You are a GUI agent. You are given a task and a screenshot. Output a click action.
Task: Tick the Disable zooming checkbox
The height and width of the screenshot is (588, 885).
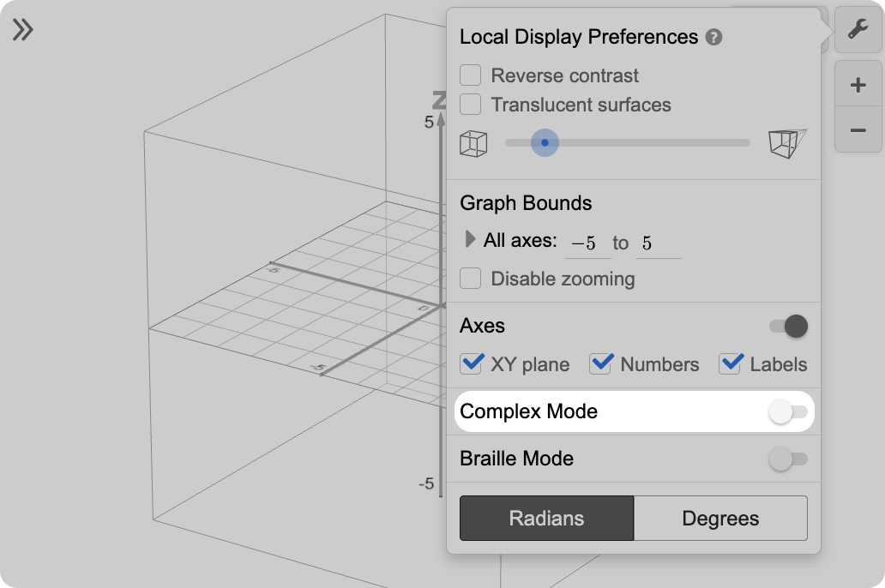[471, 279]
